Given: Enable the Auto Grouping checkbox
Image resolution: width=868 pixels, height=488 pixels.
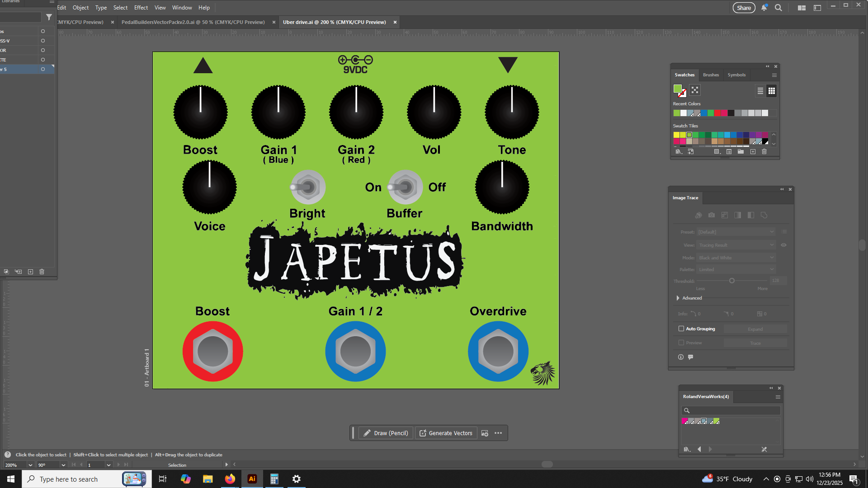Looking at the screenshot, I should point(681,328).
